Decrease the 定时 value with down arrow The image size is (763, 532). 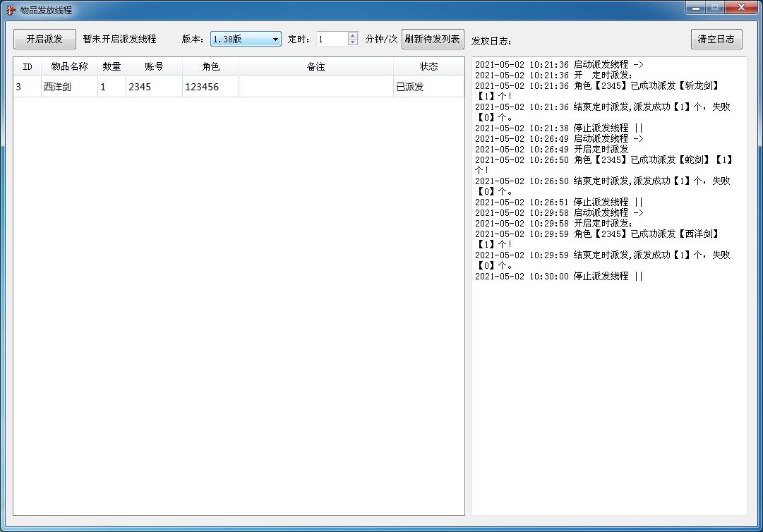pyautogui.click(x=353, y=42)
